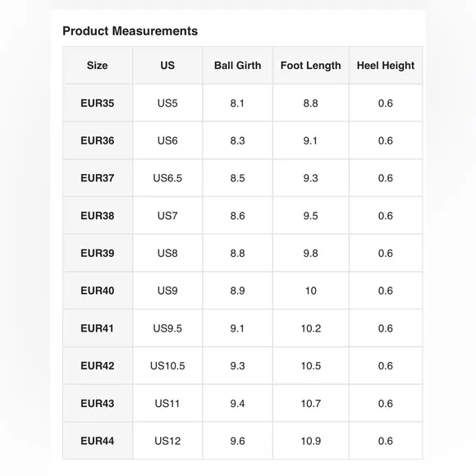This screenshot has width=476, height=476.
Task: Click the Heel Height column header
Action: coord(386,66)
